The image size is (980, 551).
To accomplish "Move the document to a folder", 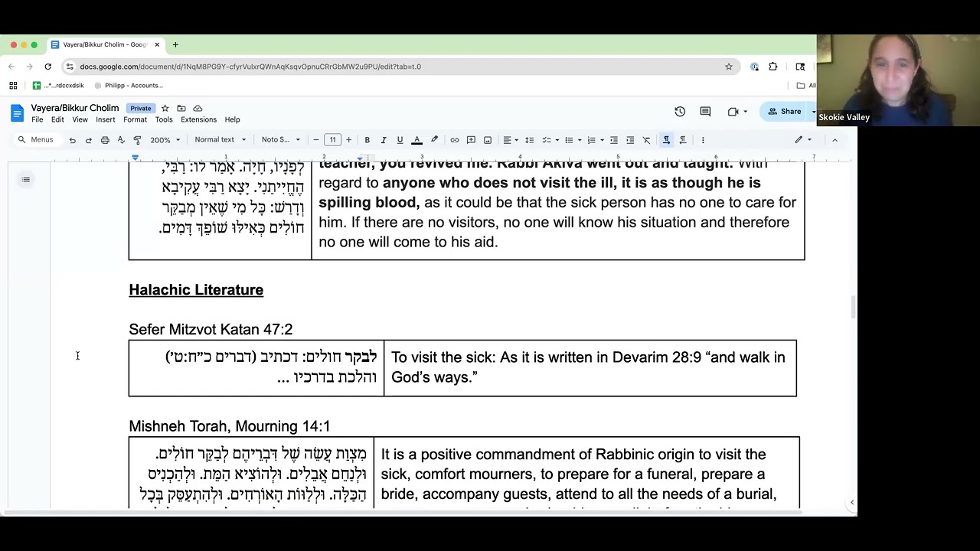I will [181, 109].
